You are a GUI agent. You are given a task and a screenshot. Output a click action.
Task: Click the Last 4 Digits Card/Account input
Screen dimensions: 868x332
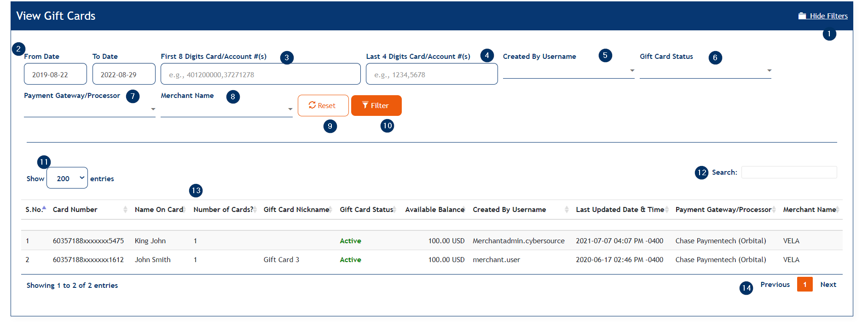coord(431,74)
